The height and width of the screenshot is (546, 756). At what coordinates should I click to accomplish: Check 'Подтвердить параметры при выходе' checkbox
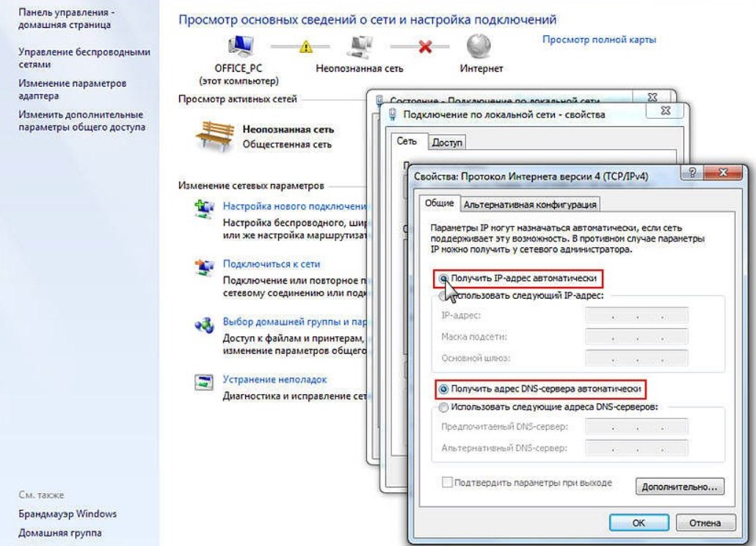click(x=447, y=482)
